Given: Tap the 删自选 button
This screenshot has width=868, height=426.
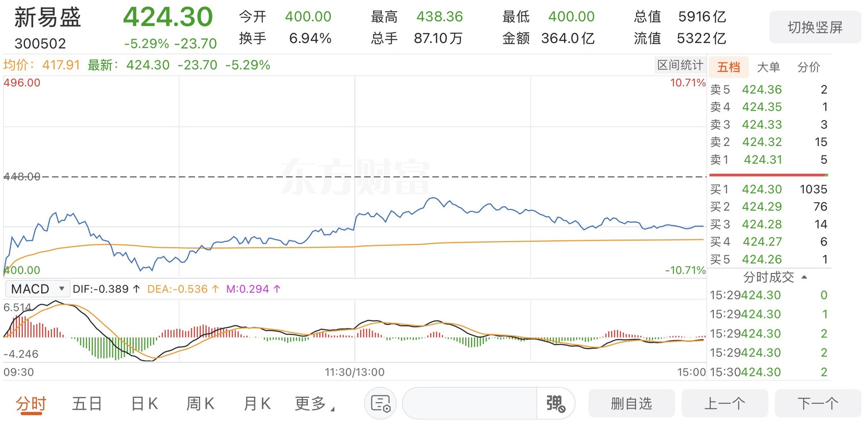Looking at the screenshot, I should pos(632,404).
